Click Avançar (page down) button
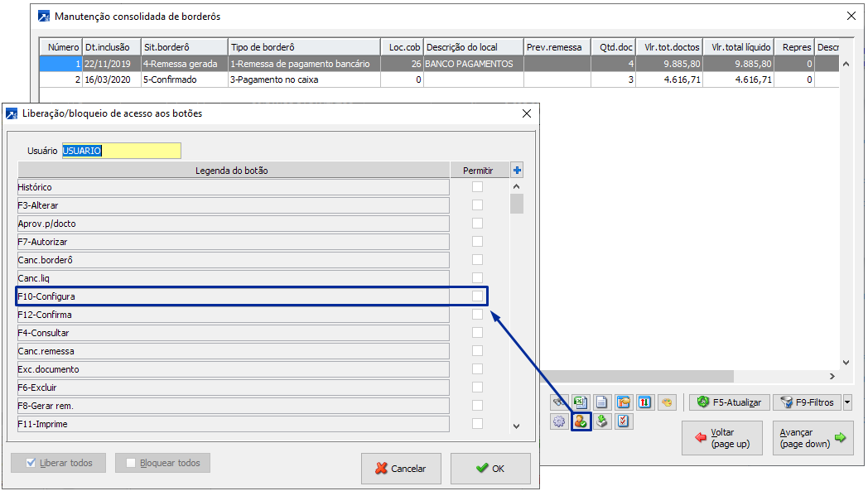The height and width of the screenshot is (491, 868). [813, 438]
